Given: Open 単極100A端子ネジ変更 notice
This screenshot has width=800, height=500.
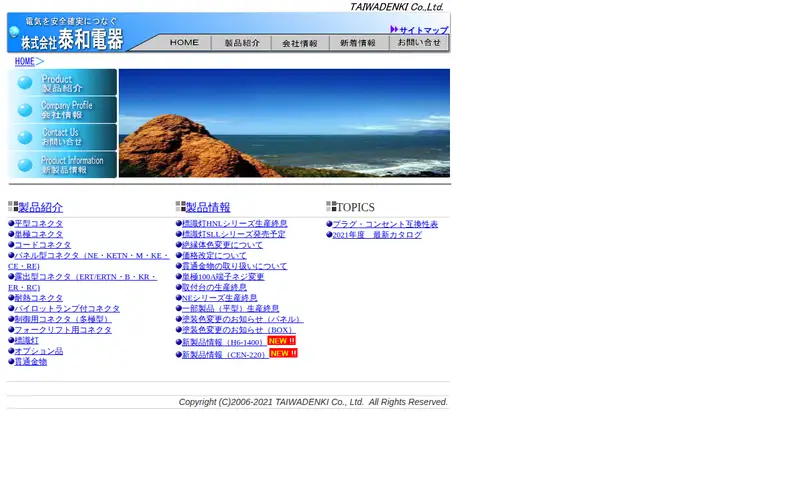Looking at the screenshot, I should pyautogui.click(x=222, y=277).
